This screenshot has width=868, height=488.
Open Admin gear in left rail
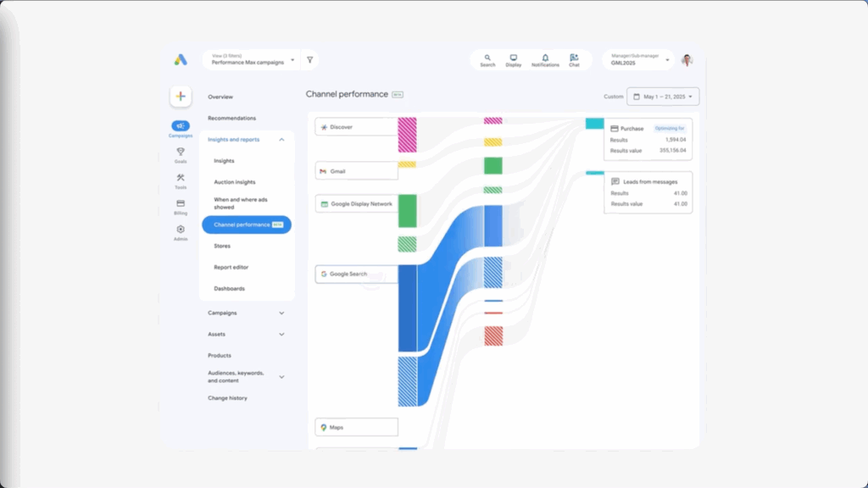pos(181,232)
